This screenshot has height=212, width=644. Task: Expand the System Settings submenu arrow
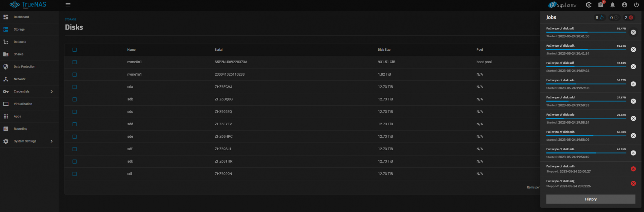[51, 141]
